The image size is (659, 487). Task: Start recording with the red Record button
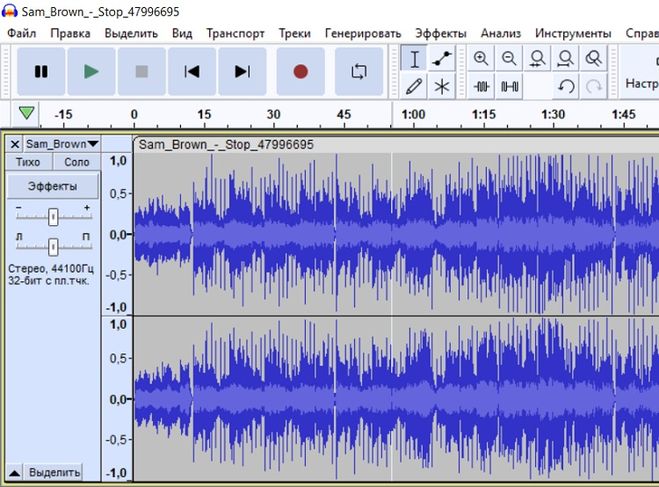coord(301,71)
